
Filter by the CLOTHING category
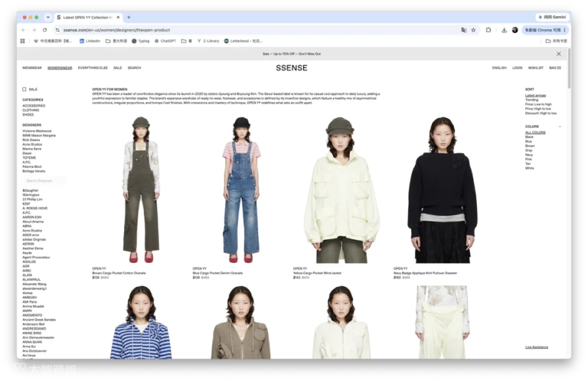click(x=31, y=110)
